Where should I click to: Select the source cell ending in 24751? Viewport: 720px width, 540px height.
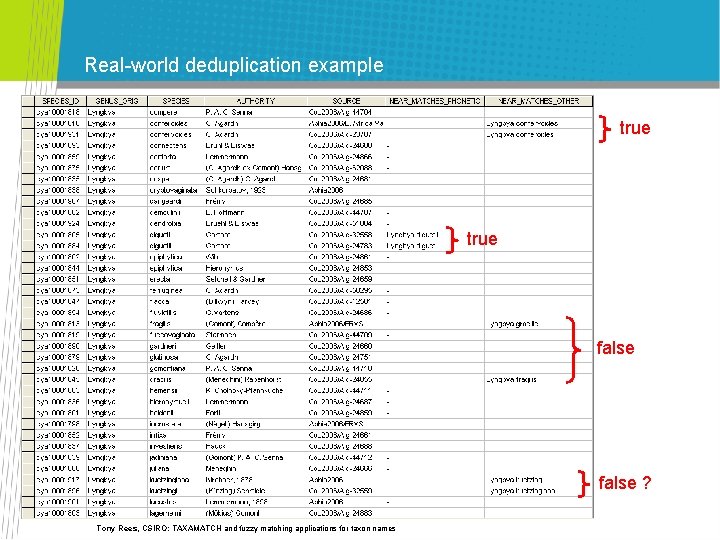click(346, 357)
